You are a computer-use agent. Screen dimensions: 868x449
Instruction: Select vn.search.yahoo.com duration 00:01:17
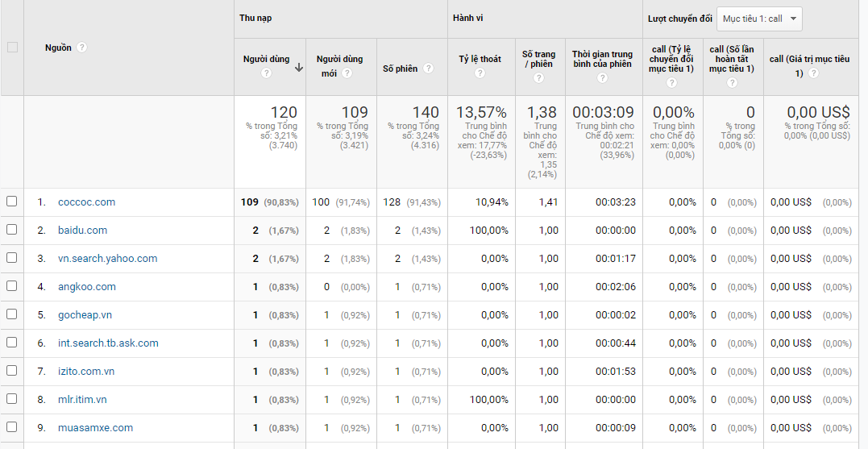tap(616, 259)
